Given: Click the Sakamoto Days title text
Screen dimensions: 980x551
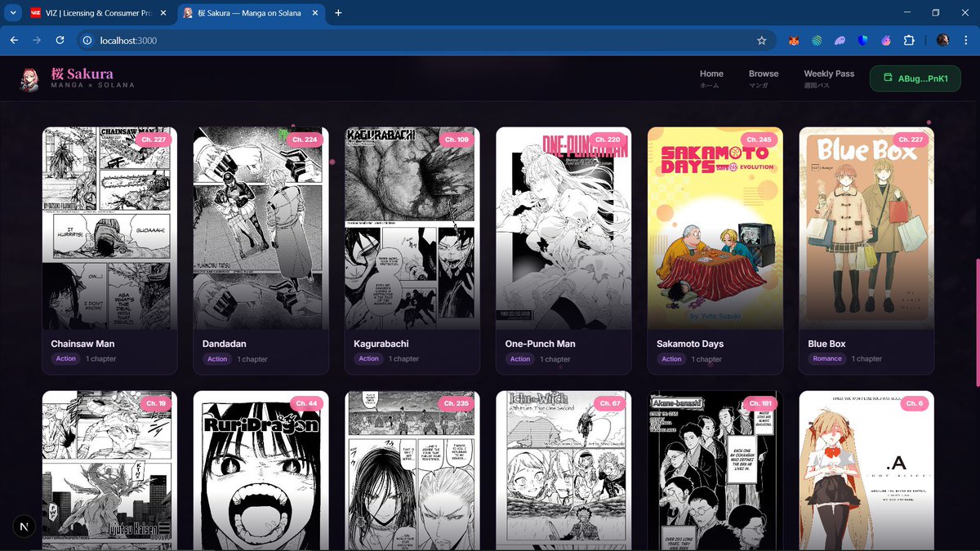Looking at the screenshot, I should click(690, 344).
